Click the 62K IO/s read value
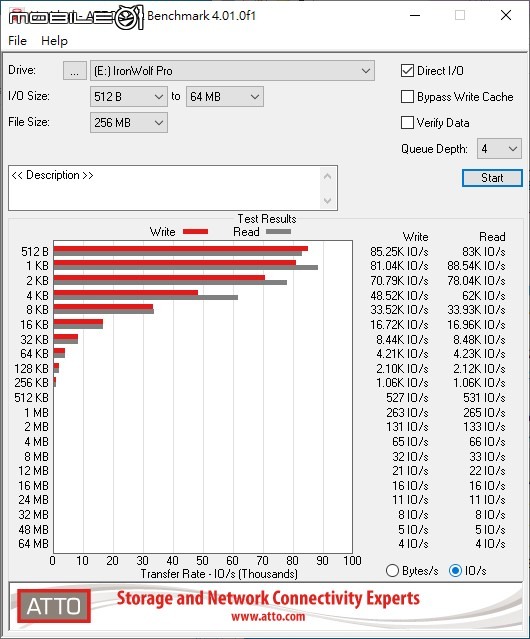Screen dimensions: 530x639 [x=483, y=295]
